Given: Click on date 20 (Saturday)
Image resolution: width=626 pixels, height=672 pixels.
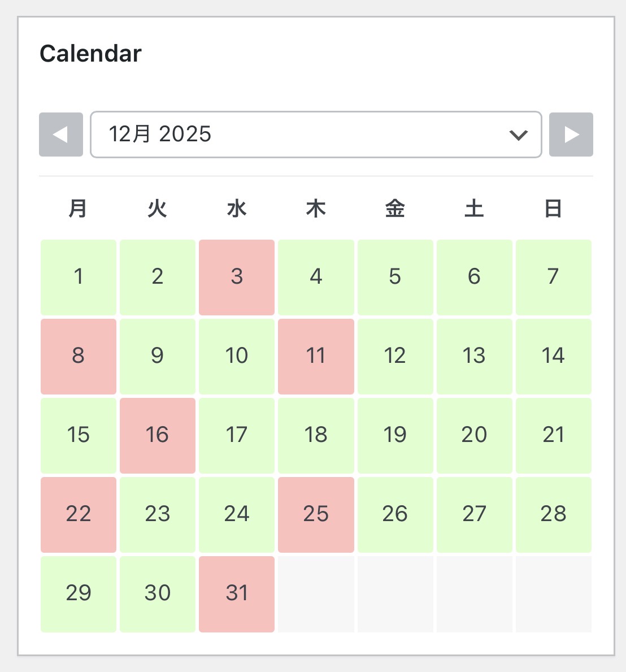Looking at the screenshot, I should (473, 435).
